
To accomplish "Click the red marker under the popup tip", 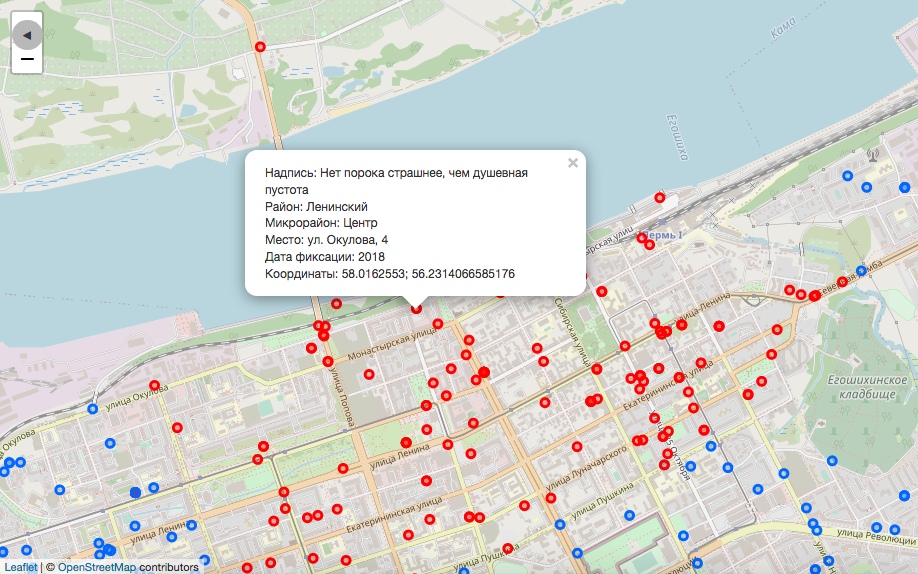I will tap(416, 310).
